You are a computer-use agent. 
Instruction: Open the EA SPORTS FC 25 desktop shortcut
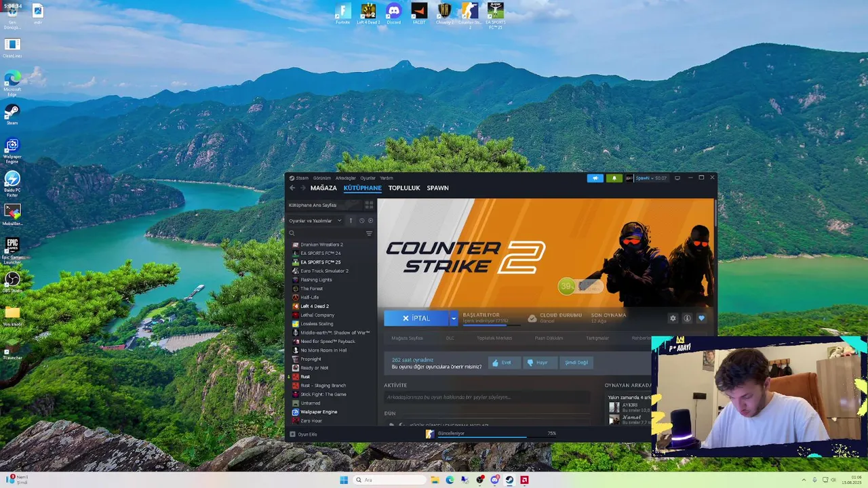pos(495,15)
